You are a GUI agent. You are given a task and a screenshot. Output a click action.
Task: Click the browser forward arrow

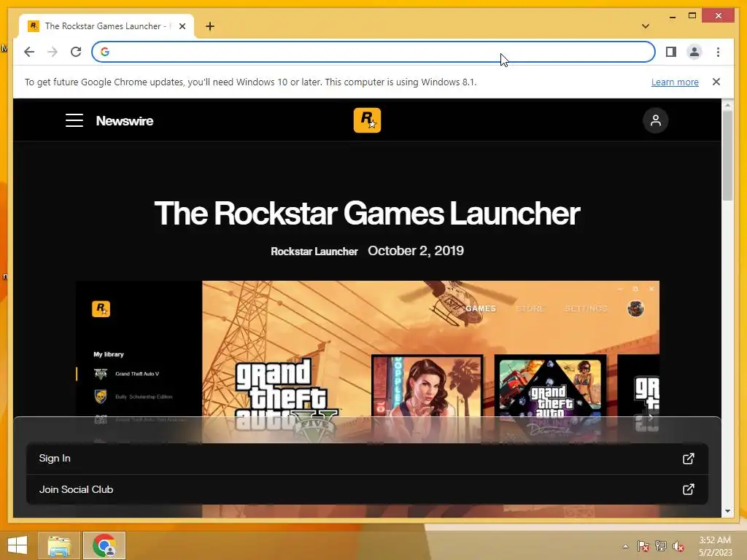[53, 52]
